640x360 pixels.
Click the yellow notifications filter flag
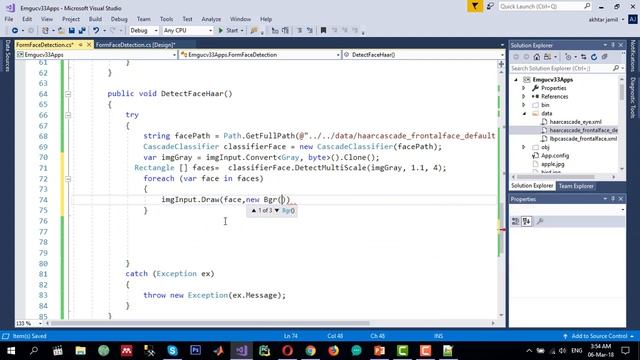tap(475, 6)
